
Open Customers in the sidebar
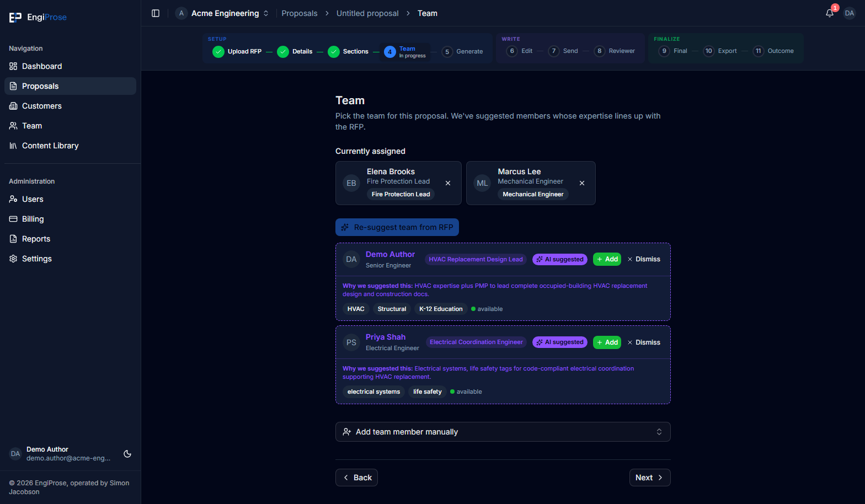pos(70,106)
